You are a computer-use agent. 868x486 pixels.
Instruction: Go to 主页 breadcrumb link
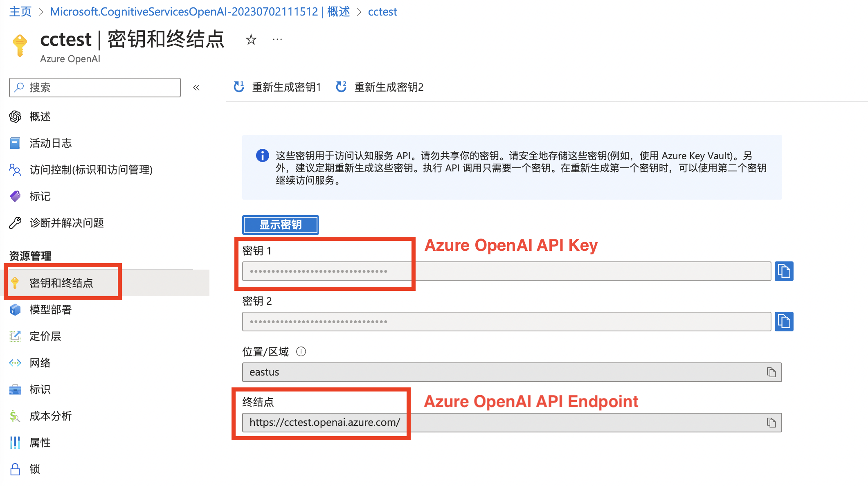20,12
